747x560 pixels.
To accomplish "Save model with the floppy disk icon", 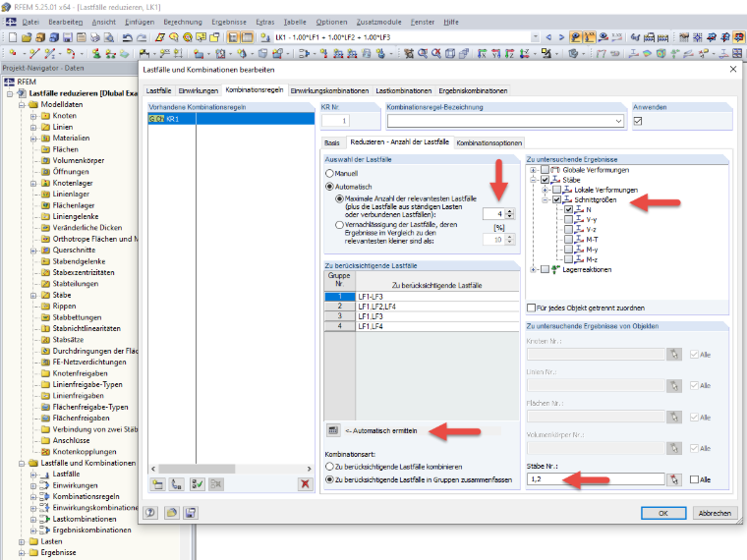I will 68,37.
